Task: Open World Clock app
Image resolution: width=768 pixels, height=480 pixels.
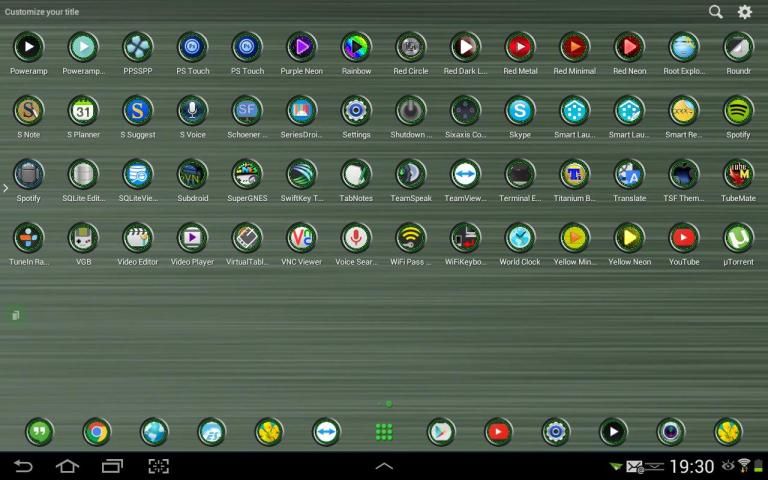Action: coord(519,238)
